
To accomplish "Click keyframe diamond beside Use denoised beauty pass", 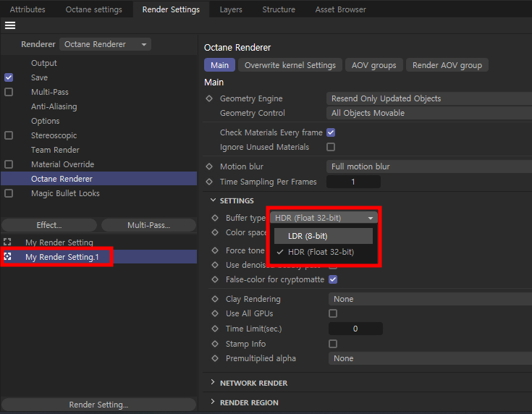I will click(215, 265).
